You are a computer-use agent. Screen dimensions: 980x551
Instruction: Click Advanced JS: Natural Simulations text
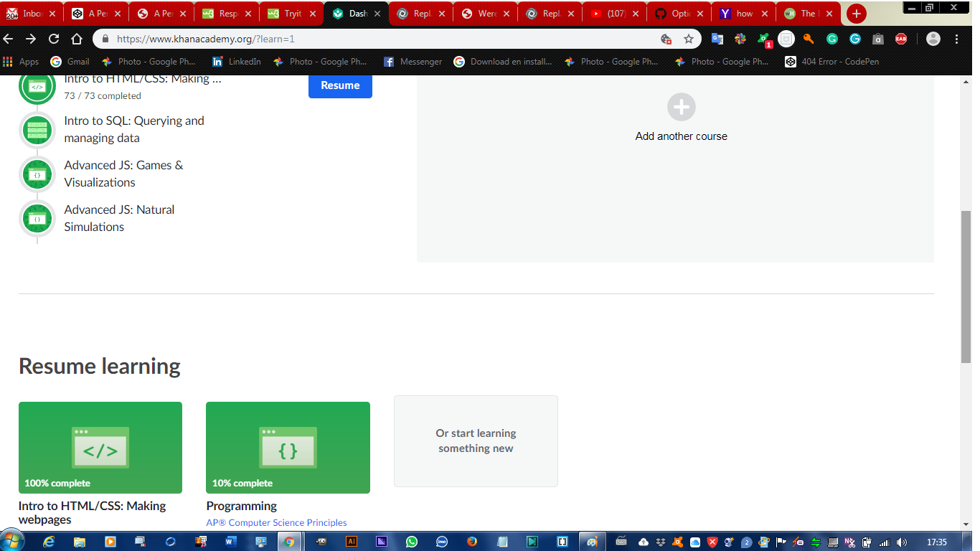tap(119, 218)
